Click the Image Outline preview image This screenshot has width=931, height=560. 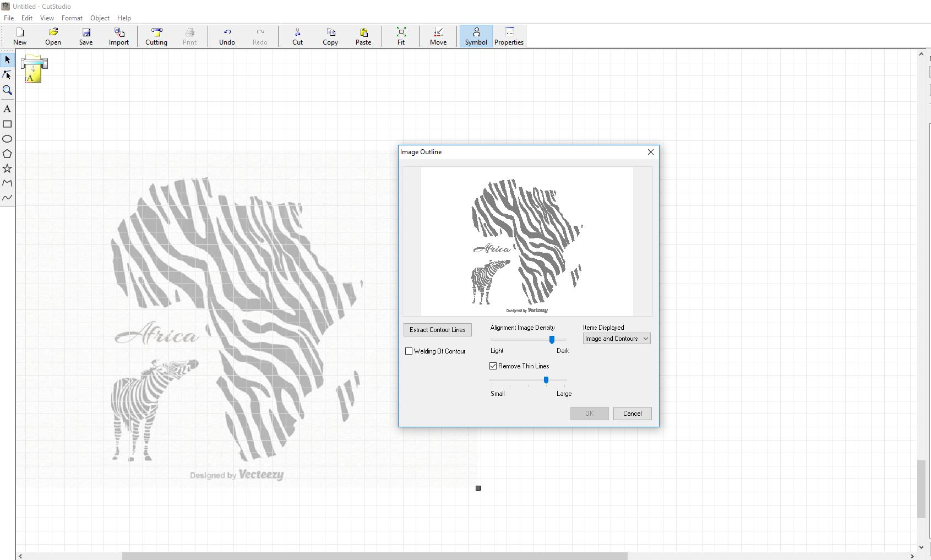coord(527,242)
